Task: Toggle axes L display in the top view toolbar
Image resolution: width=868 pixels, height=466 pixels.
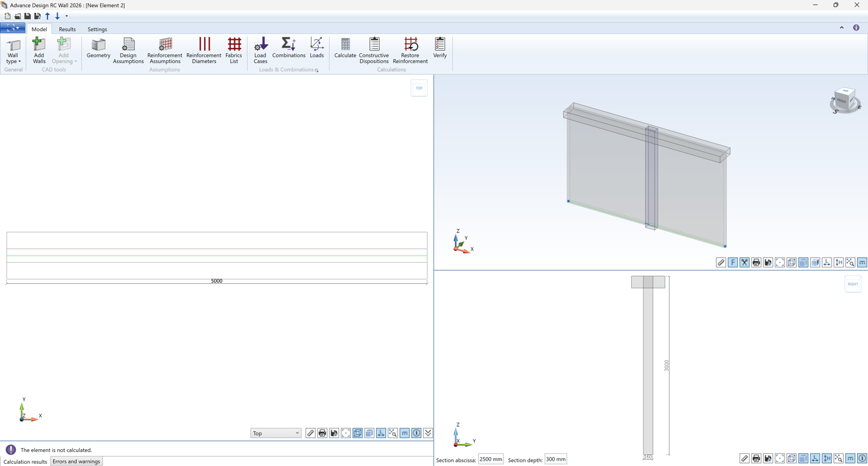Action: (x=381, y=433)
